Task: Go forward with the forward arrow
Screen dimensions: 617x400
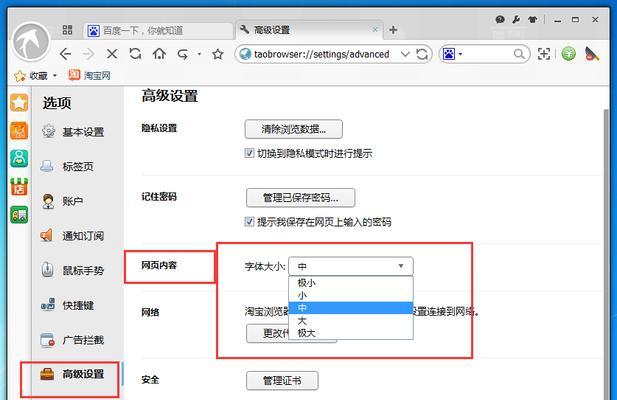Action: 89,54
